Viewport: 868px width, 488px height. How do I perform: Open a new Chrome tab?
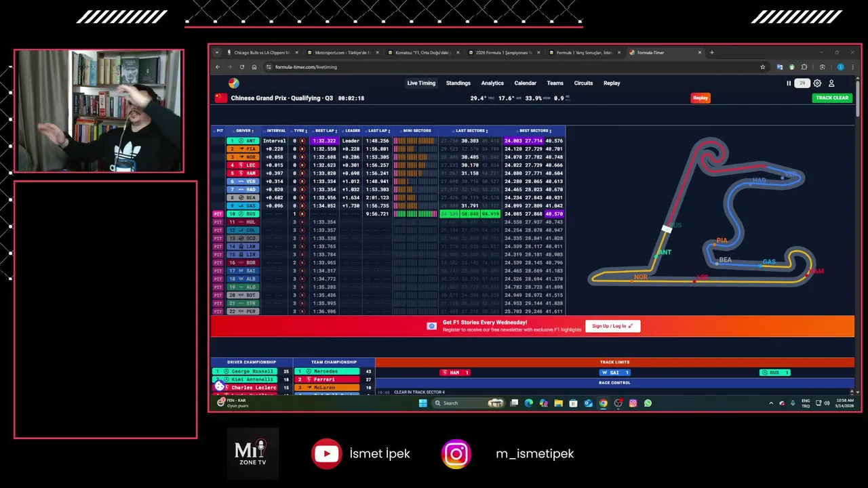tap(711, 52)
